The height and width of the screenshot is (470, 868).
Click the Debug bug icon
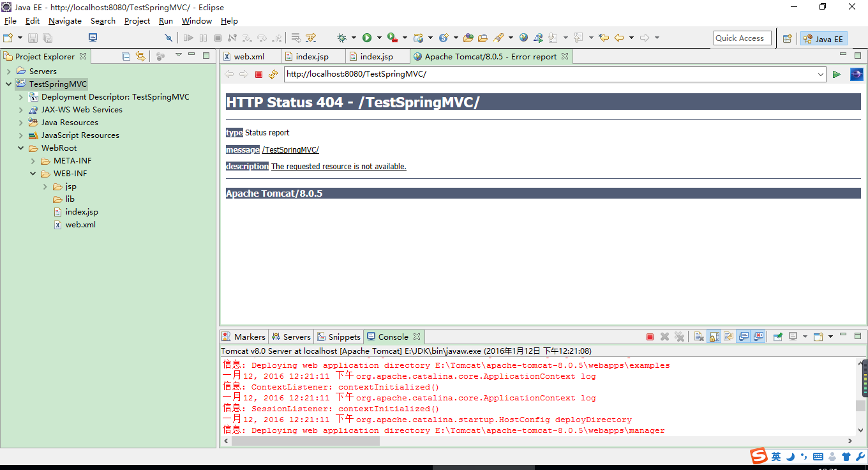point(341,38)
